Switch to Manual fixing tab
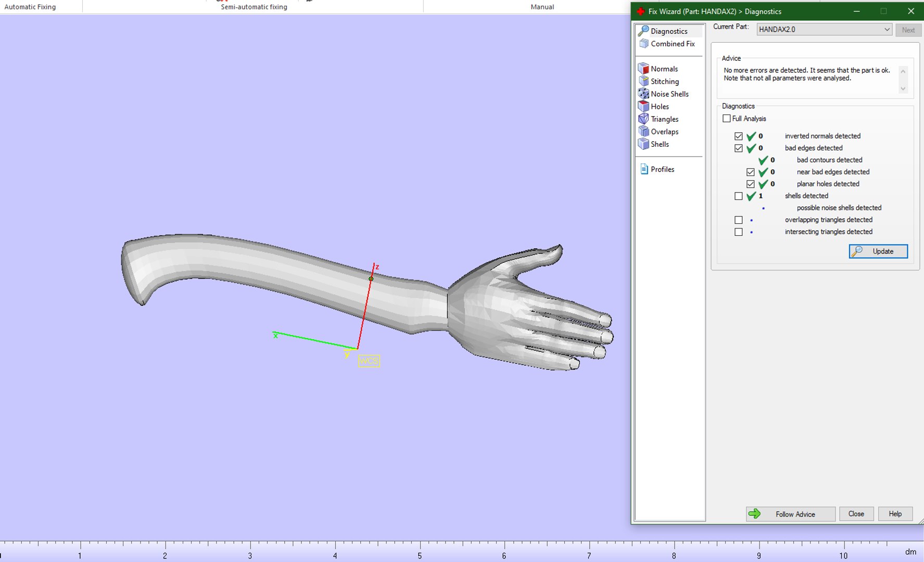Viewport: 924px width, 562px height. point(542,7)
